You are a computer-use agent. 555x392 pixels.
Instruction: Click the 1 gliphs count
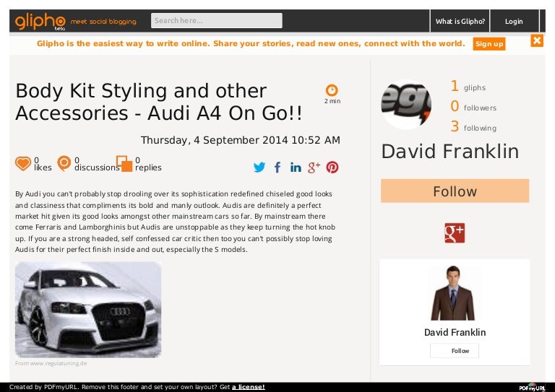(468, 86)
